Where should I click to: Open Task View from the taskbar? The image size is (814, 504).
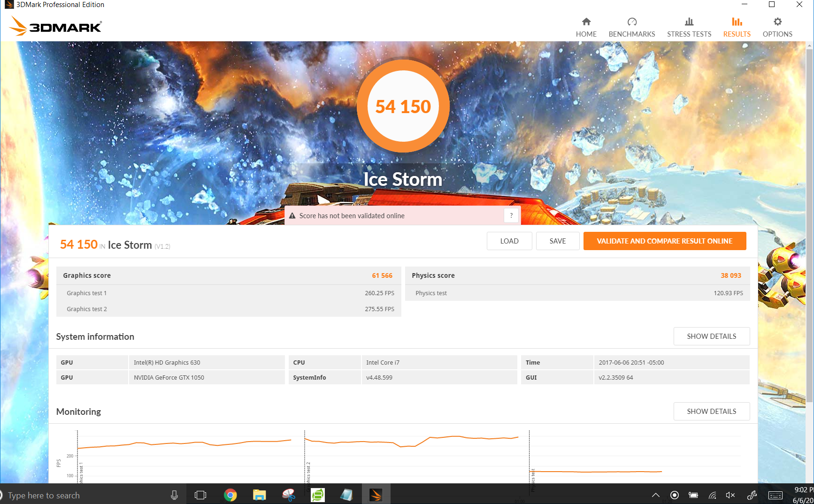click(x=200, y=495)
